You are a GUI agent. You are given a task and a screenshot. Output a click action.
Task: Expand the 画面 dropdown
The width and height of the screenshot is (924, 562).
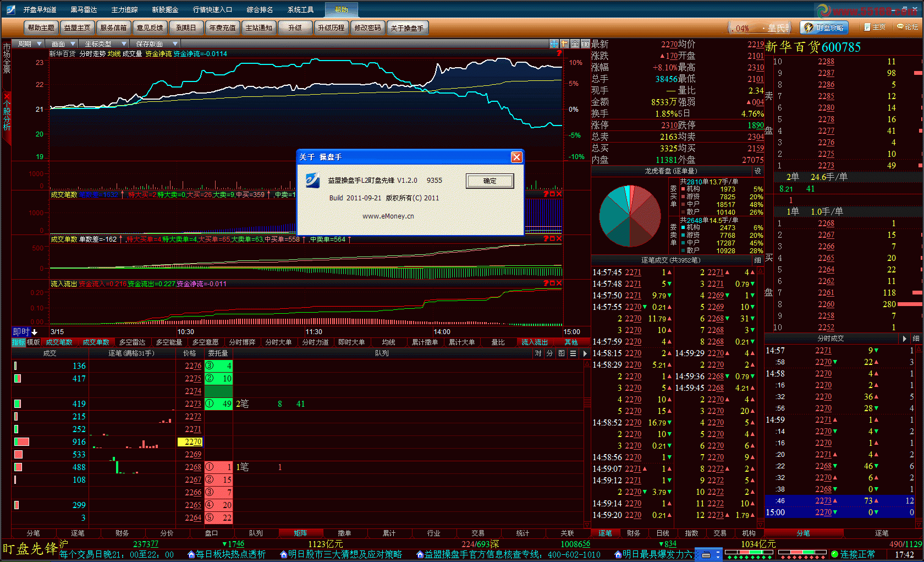point(63,43)
